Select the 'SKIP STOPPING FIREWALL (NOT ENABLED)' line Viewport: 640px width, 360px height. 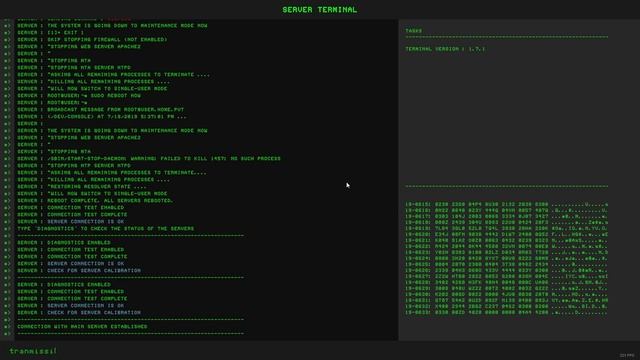click(x=92, y=40)
